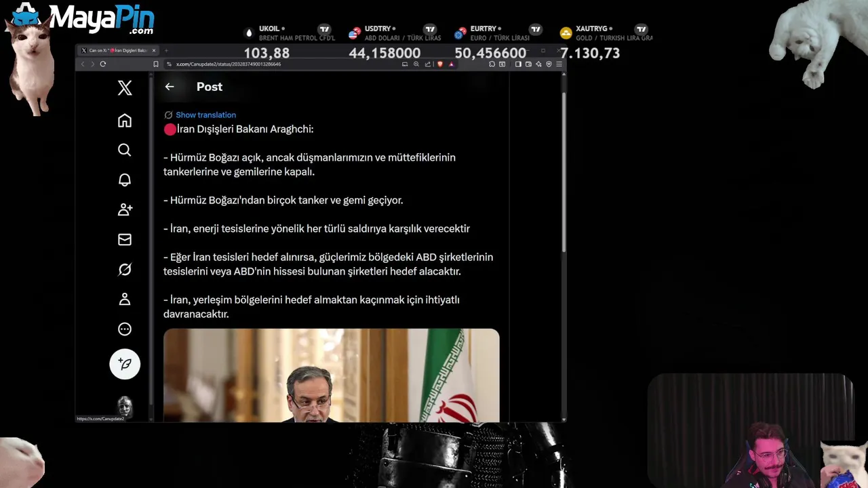Share this page icon in address bar
The height and width of the screenshot is (488, 868).
(x=427, y=64)
